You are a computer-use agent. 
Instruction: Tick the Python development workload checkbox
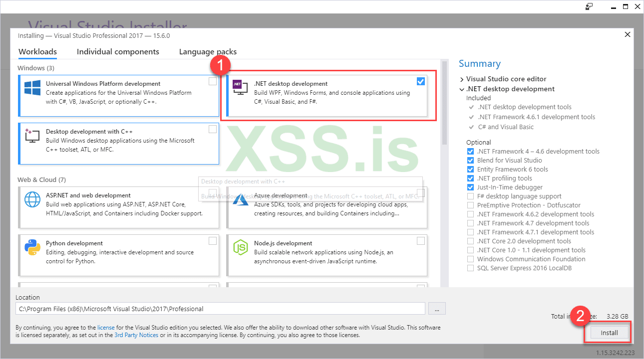[213, 241]
